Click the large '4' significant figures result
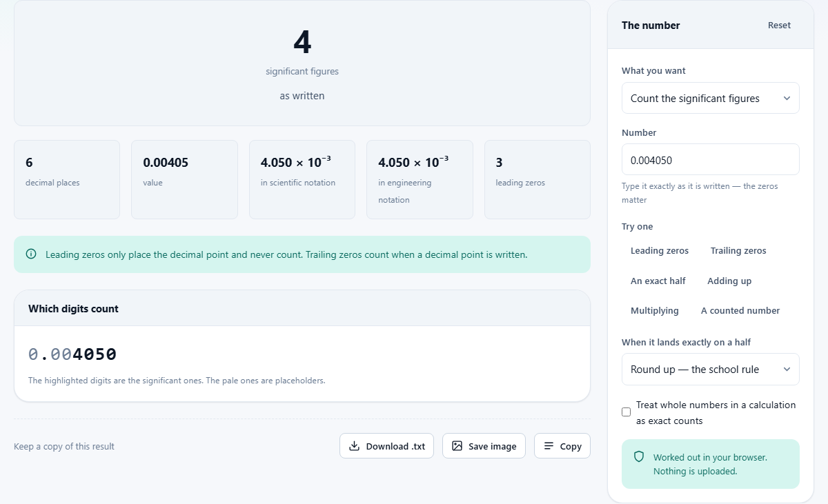Screen dimensions: 828x504 [x=302, y=42]
